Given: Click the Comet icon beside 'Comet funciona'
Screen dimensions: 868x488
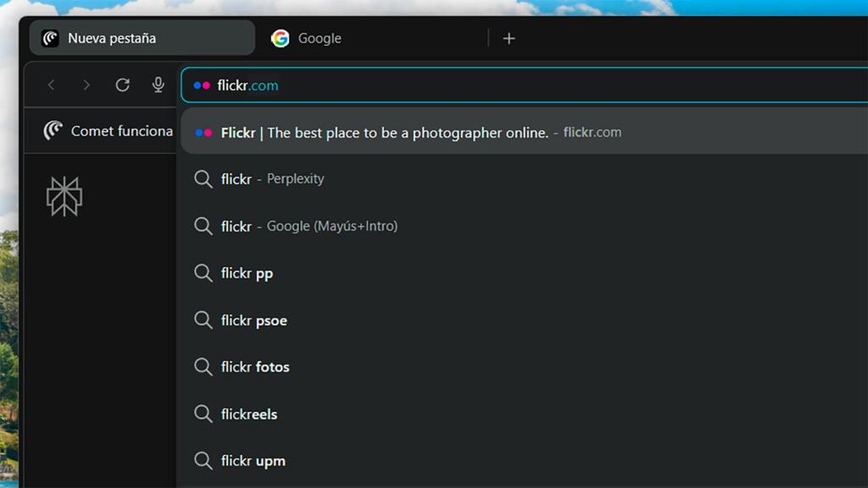Looking at the screenshot, I should [53, 130].
